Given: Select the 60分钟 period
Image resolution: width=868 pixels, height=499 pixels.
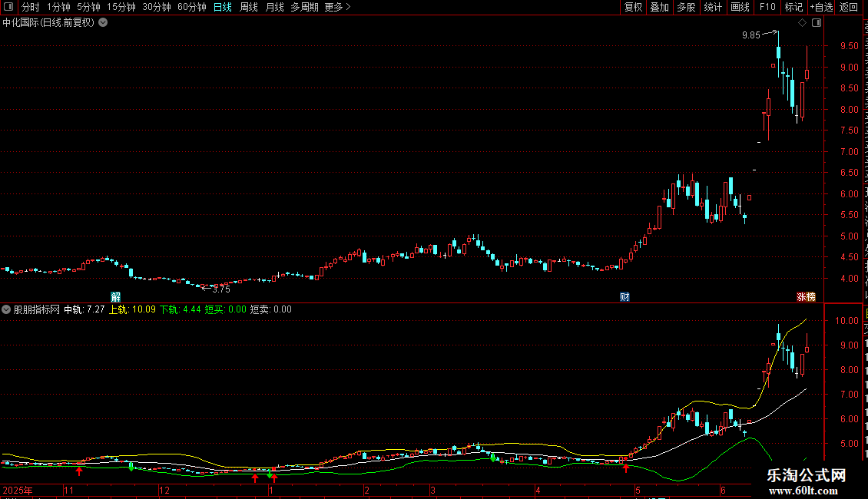Looking at the screenshot, I should [191, 7].
